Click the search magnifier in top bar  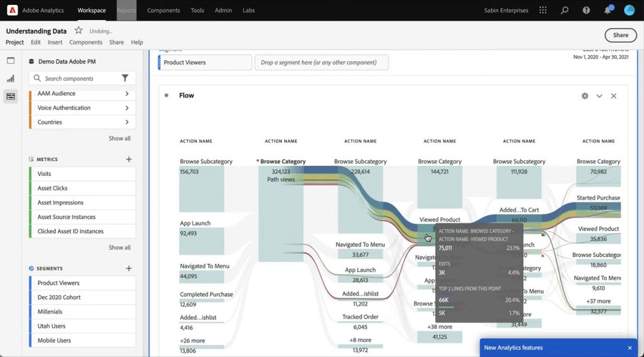(565, 10)
